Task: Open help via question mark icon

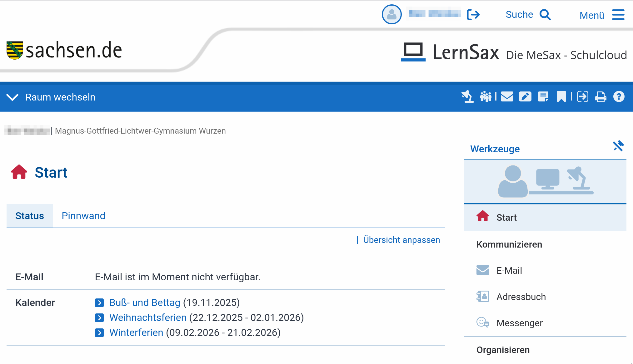Action: [619, 97]
